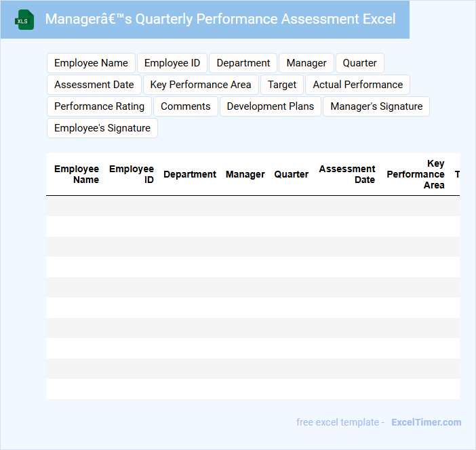
Task: Select the Employee ID tag
Action: (x=172, y=63)
